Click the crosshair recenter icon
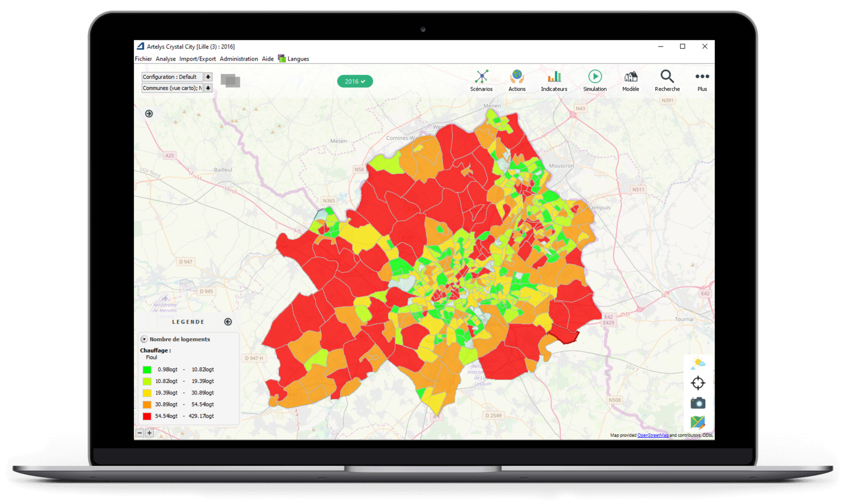The image size is (849, 504). pos(698,383)
